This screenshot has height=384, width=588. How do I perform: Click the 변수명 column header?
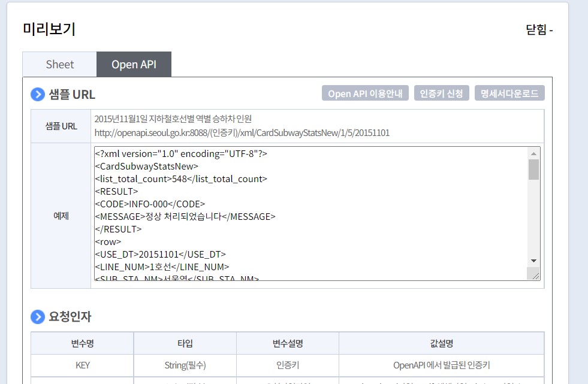pyautogui.click(x=82, y=343)
